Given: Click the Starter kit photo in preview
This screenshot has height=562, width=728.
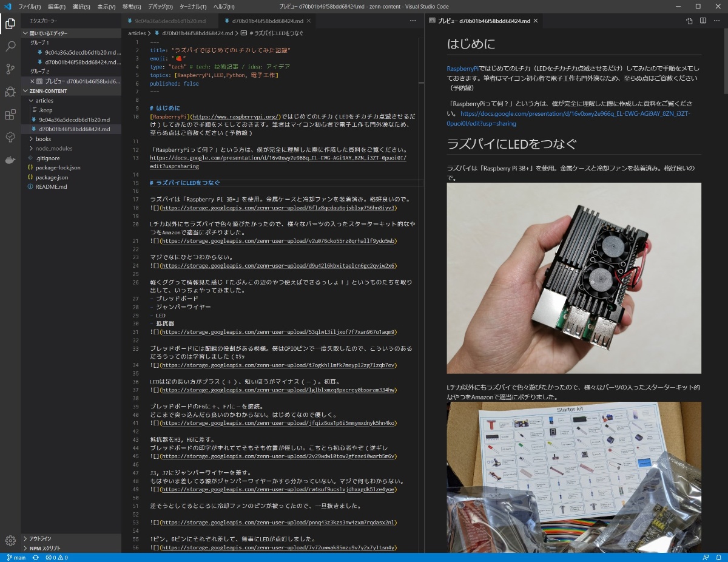Looking at the screenshot, I should tap(574, 477).
